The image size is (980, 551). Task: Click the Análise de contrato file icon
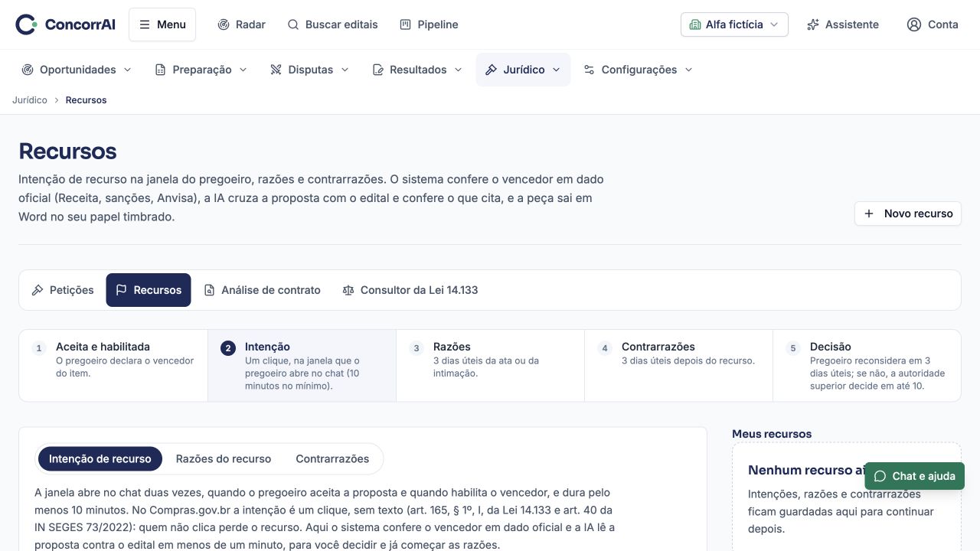210,290
